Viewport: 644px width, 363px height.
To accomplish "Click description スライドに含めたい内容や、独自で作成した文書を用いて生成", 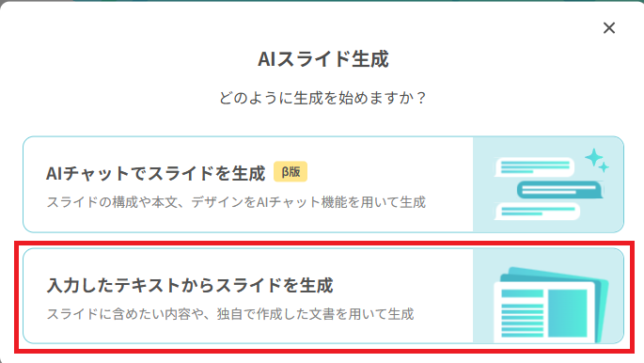I will click(230, 314).
